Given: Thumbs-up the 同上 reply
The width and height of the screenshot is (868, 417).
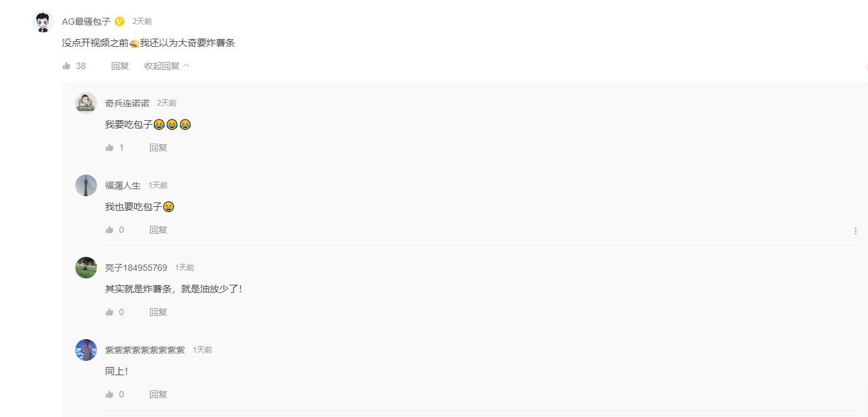Looking at the screenshot, I should 110,394.
